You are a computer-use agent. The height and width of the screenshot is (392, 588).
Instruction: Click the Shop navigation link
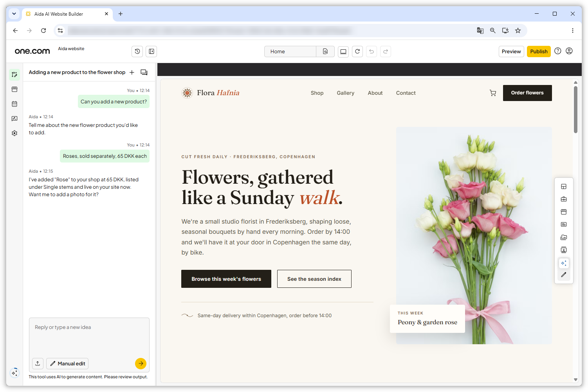(317, 93)
